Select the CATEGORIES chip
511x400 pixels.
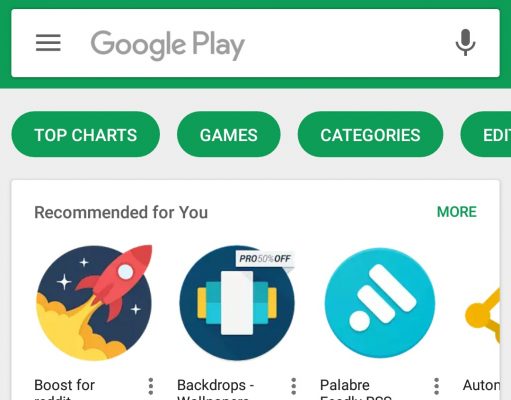click(x=370, y=134)
